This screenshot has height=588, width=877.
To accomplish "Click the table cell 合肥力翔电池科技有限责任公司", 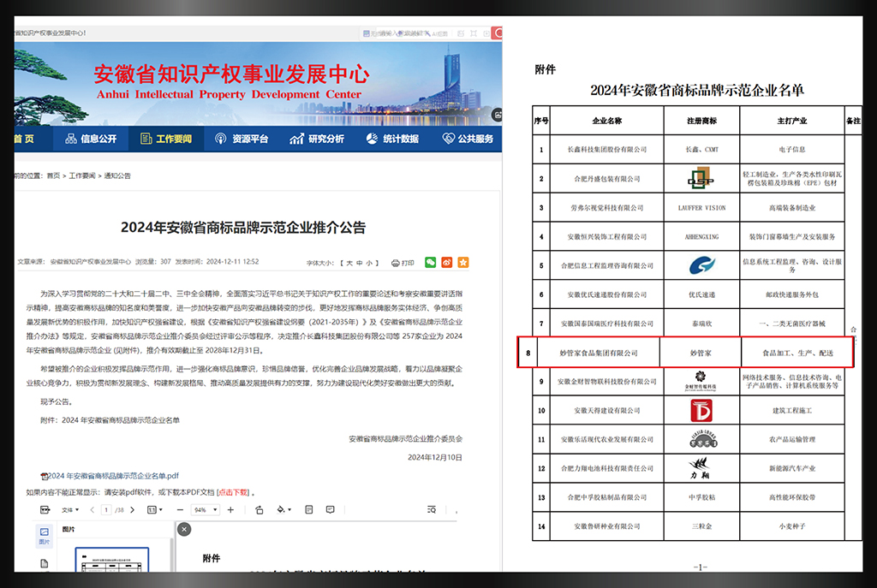I will tap(607, 468).
